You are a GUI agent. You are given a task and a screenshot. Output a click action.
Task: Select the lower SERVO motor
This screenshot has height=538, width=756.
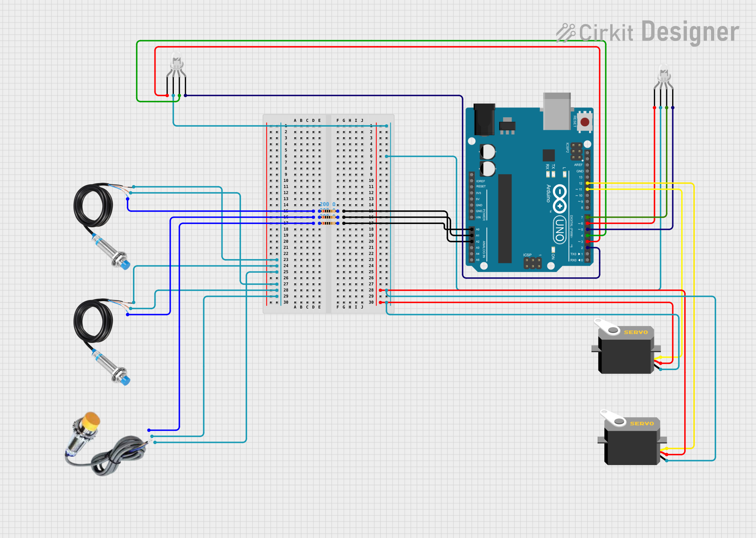(x=632, y=437)
